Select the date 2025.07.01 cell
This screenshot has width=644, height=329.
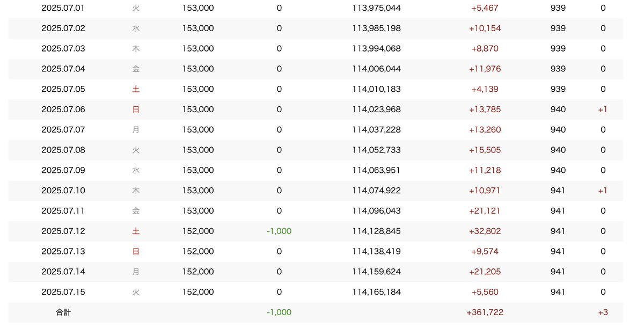coord(63,8)
